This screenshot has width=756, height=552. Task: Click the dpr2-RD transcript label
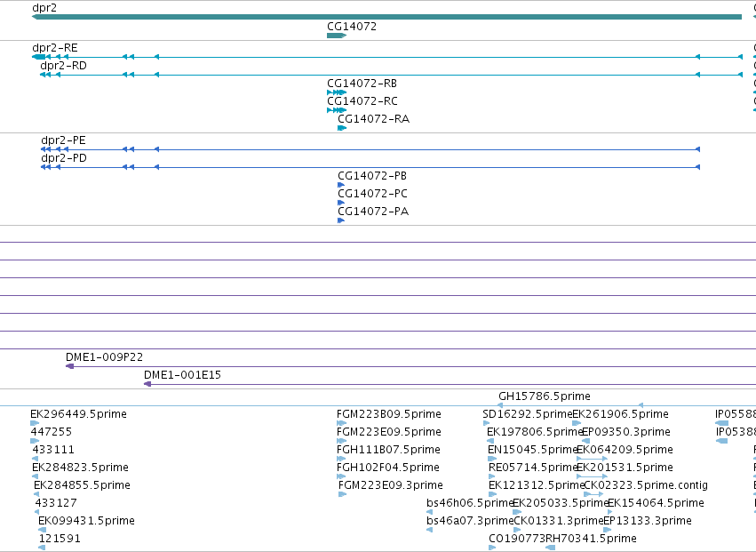pyautogui.click(x=64, y=66)
